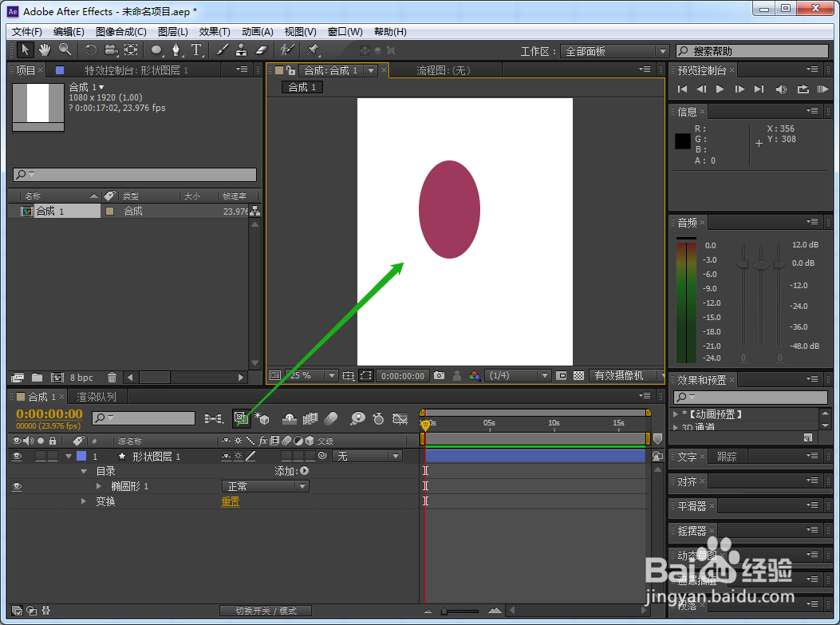The width and height of the screenshot is (840, 625).
Task: Create new folder in project panel
Action: click(x=37, y=378)
